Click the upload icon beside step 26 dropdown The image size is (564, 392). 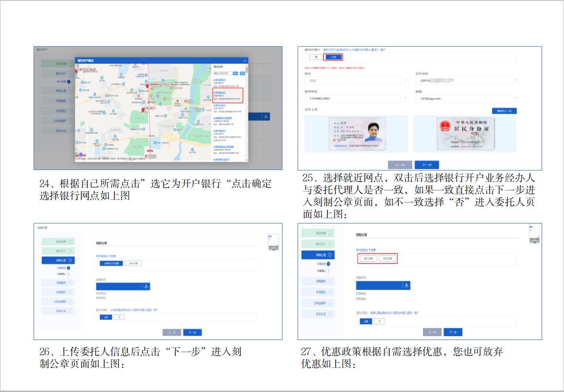[x=146, y=287]
